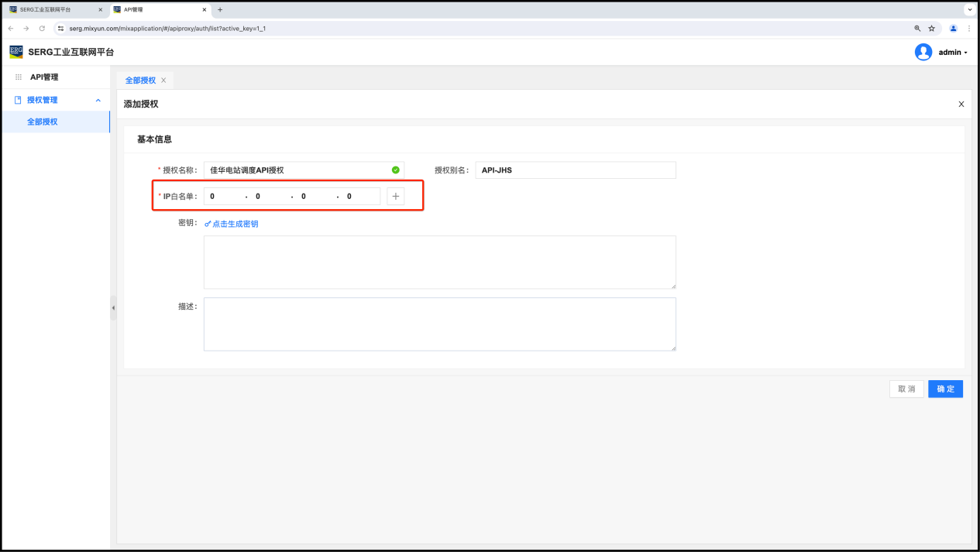The width and height of the screenshot is (980, 552).
Task: Expand the browser tab search dropdown
Action: 968,10
